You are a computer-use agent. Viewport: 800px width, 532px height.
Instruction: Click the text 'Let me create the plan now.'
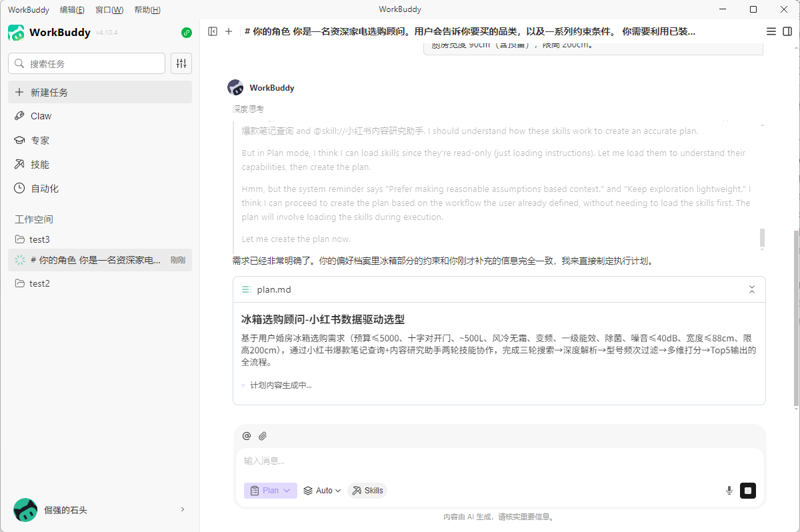coord(296,239)
